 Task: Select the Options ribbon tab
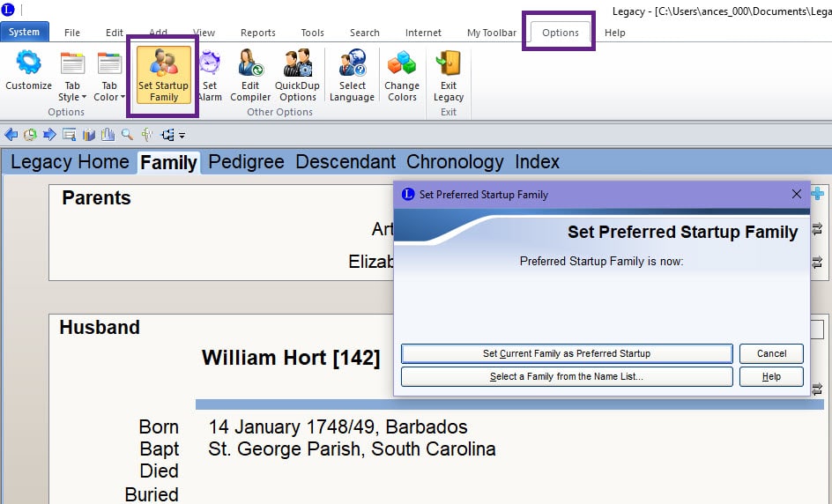pos(561,33)
